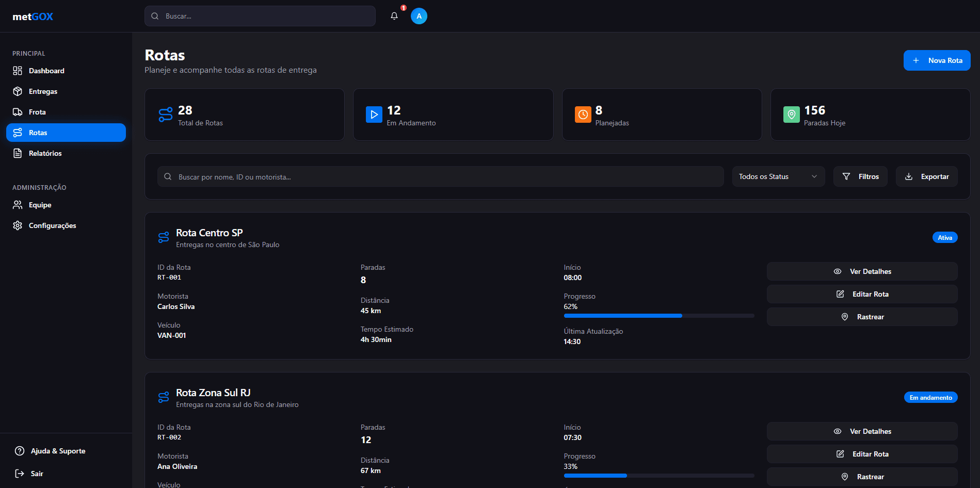Click the Dashboard grid icon in the sidebar

(x=18, y=71)
